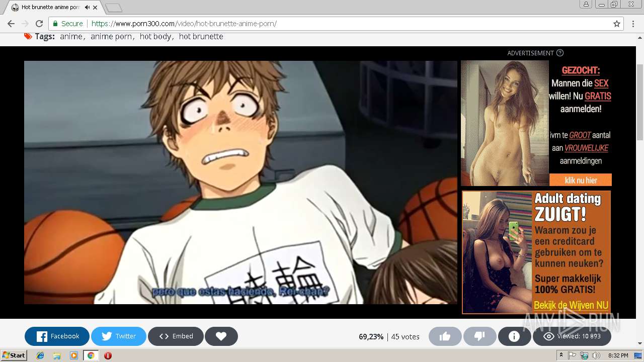Open the volume control tray icon
Screen dimensions: 644x362
[x=595, y=355]
